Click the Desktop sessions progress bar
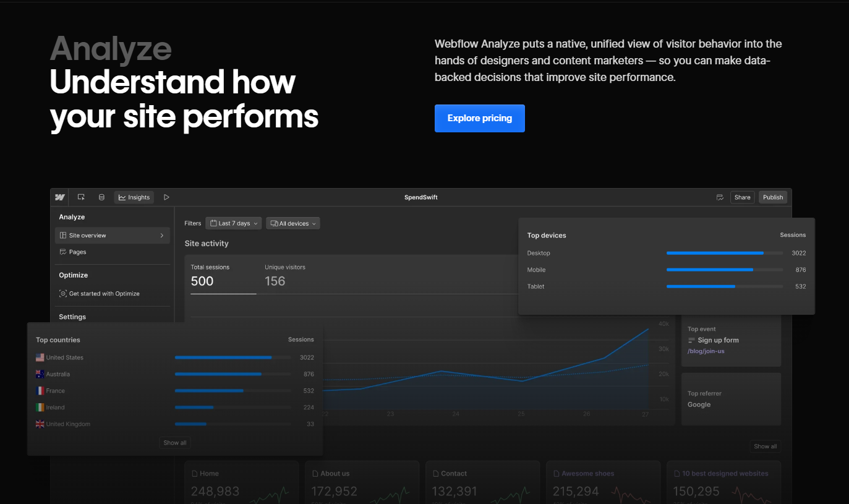This screenshot has height=504, width=849. [725, 253]
